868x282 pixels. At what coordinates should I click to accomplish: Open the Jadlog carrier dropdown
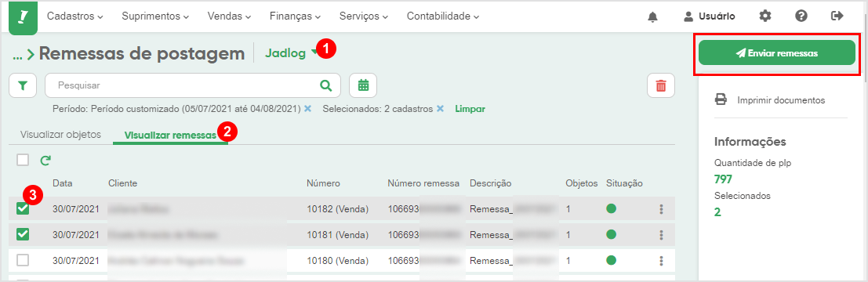(x=291, y=53)
